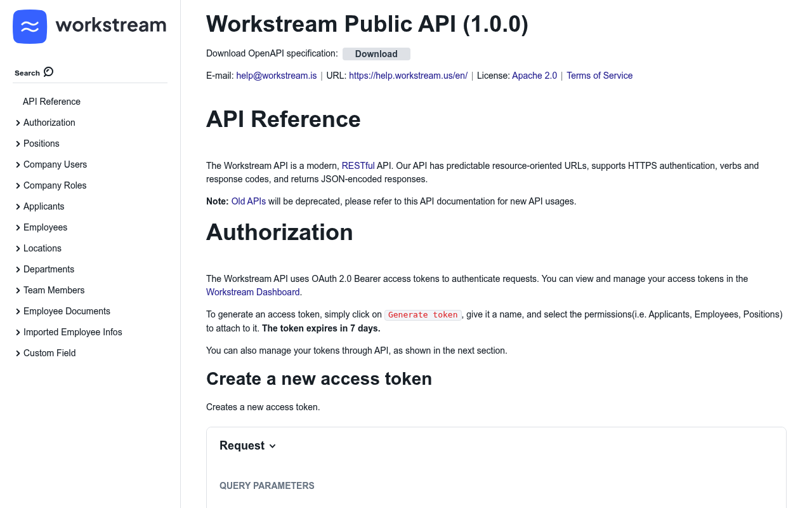Image resolution: width=812 pixels, height=508 pixels.
Task: Click the Create a new access token heading
Action: click(x=319, y=379)
